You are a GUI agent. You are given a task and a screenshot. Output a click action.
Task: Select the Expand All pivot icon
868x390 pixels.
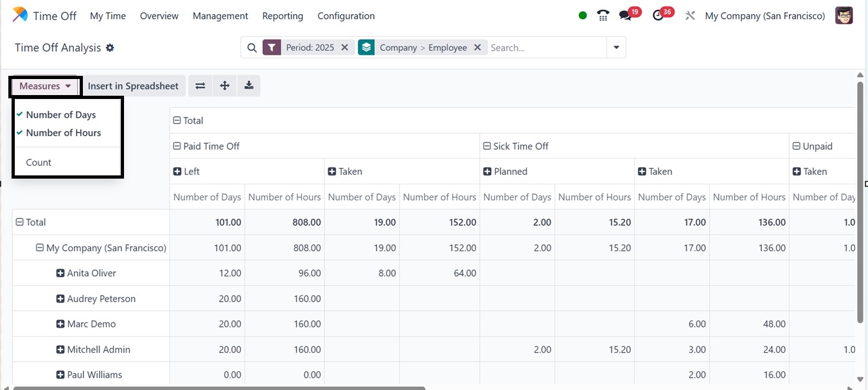(x=224, y=85)
